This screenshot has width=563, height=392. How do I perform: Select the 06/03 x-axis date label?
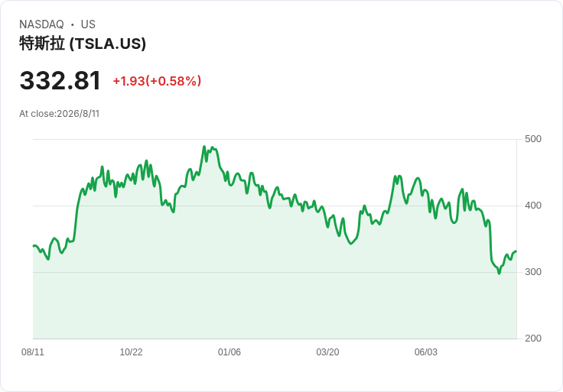(426, 352)
